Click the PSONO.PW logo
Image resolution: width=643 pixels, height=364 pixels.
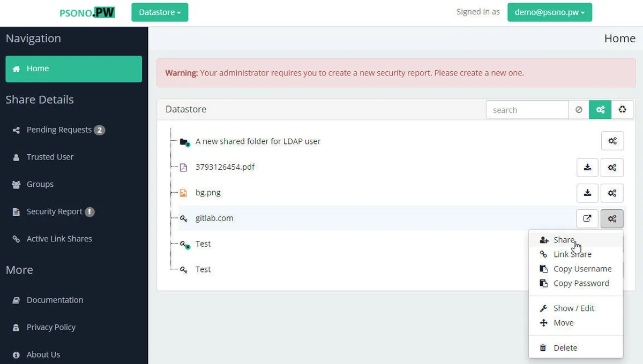click(x=87, y=12)
